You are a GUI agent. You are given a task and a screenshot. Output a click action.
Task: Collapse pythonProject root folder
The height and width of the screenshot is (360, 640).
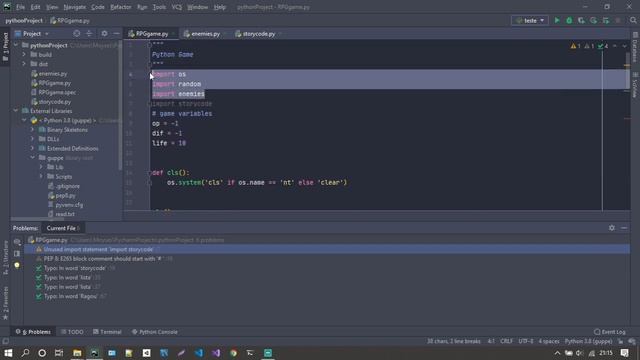[16, 45]
